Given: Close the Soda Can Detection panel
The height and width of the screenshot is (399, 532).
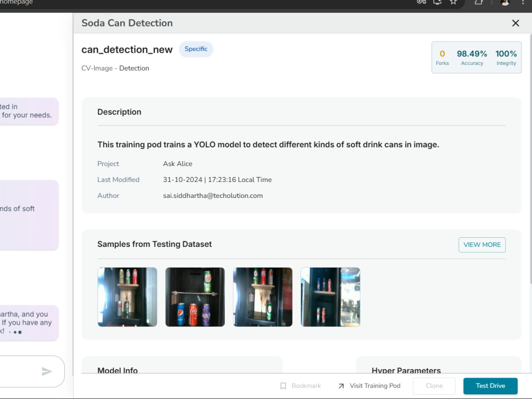Looking at the screenshot, I should point(516,23).
